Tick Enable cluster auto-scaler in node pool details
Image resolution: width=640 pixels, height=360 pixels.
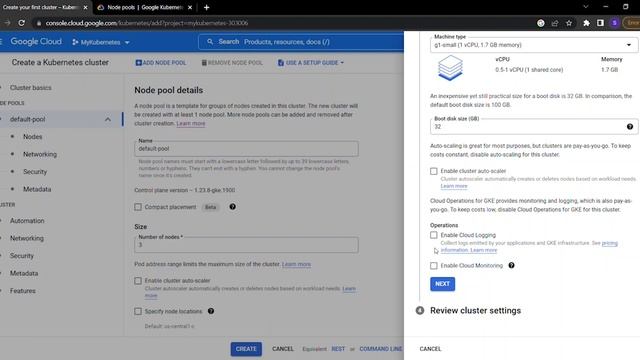click(138, 281)
